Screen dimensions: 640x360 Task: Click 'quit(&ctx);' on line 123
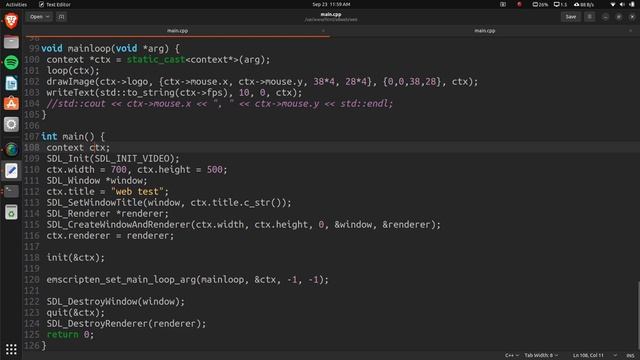click(76, 313)
